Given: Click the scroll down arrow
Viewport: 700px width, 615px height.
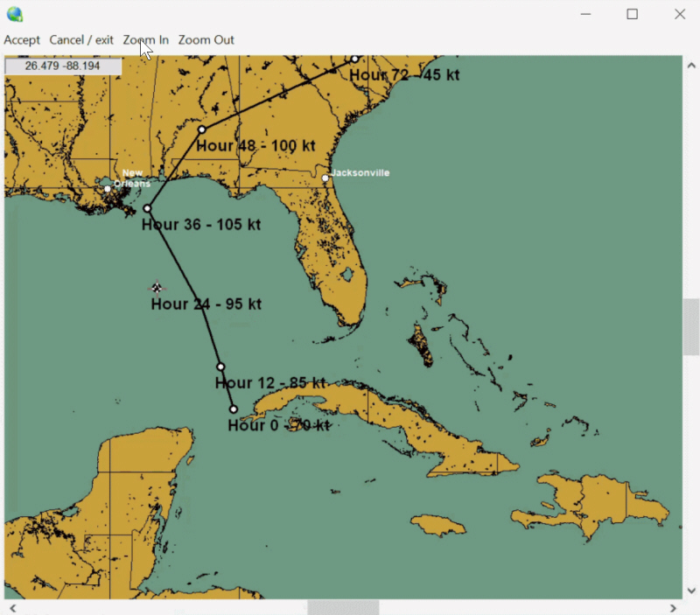Looking at the screenshot, I should coord(690,591).
